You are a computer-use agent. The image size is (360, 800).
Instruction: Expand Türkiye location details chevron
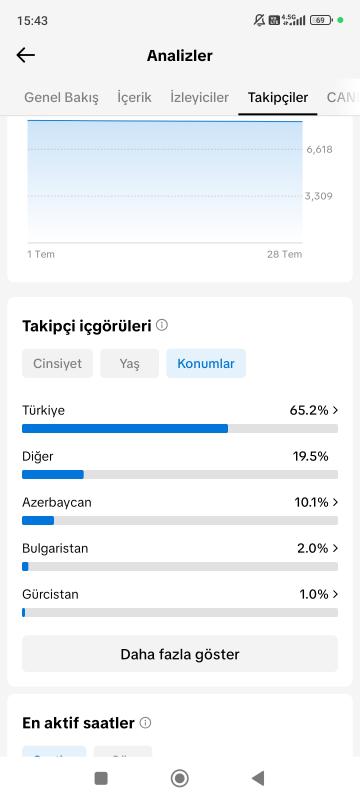coord(335,410)
